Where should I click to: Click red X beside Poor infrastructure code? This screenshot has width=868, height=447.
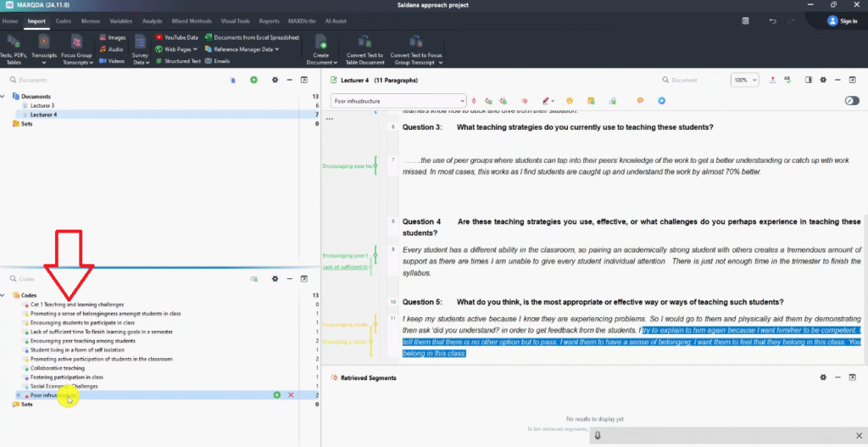(291, 395)
